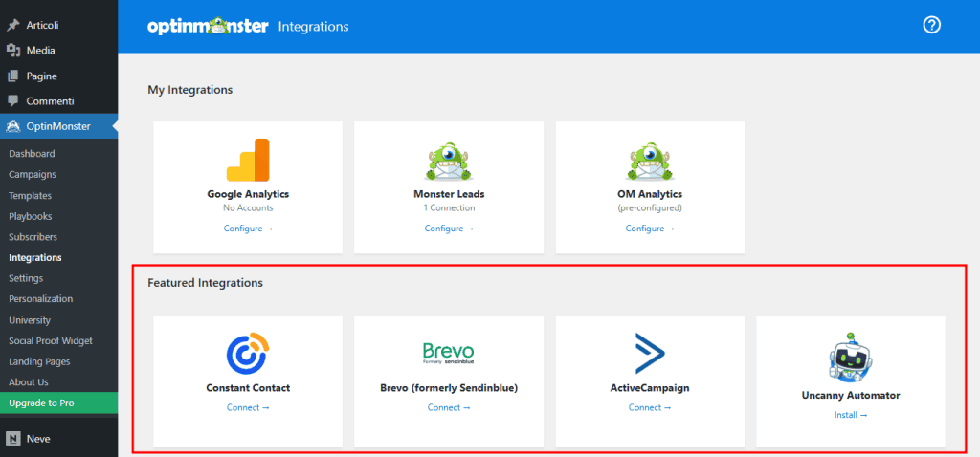The width and height of the screenshot is (980, 457).
Task: Open Playbooks submenu item
Action: [30, 216]
